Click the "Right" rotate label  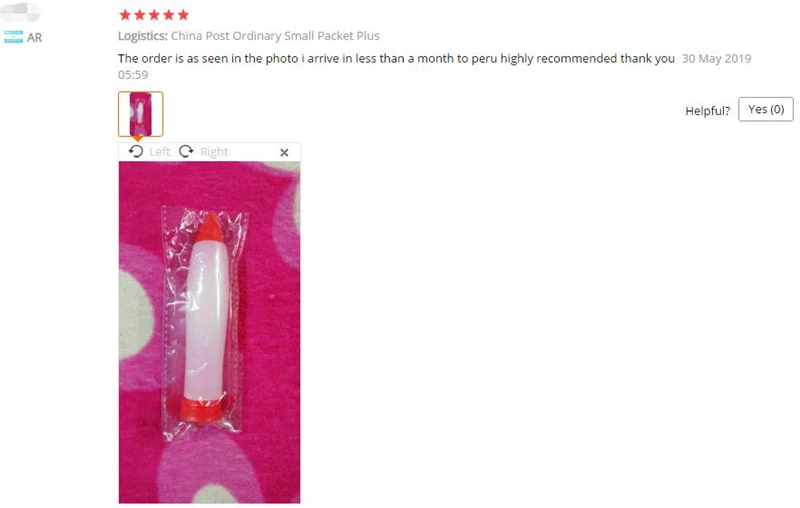pyautogui.click(x=214, y=152)
